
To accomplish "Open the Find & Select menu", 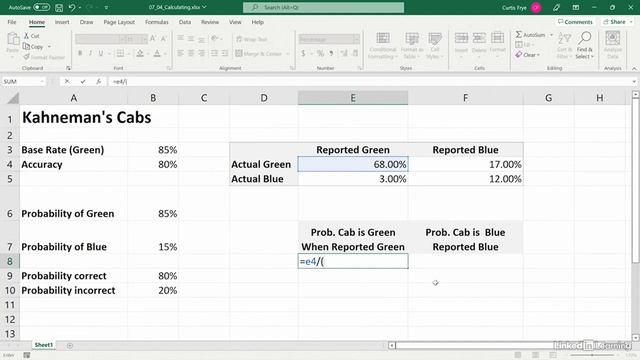I will pyautogui.click(x=584, y=46).
